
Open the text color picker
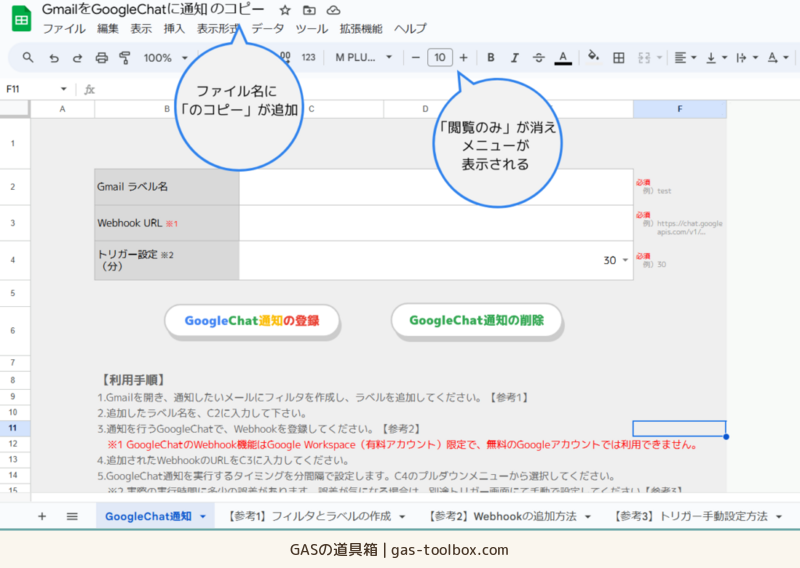[563, 58]
